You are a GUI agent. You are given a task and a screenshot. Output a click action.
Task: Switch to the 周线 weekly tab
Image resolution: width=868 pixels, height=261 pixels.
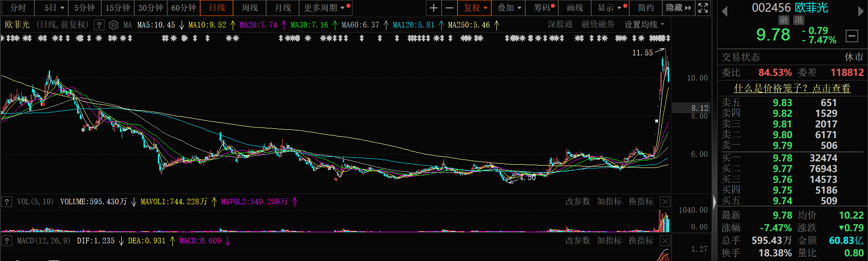coord(250,8)
